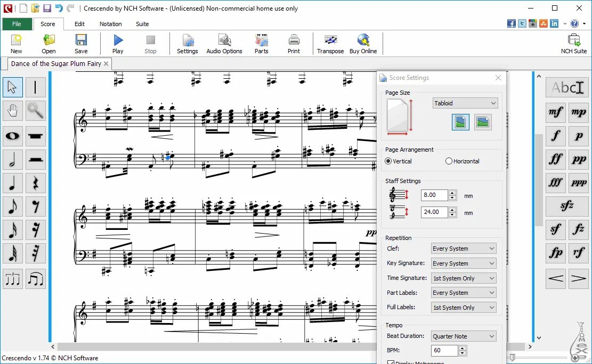Viewport: 592px width, 364px height.
Task: Select the sixteenth note tool
Action: pos(12,230)
